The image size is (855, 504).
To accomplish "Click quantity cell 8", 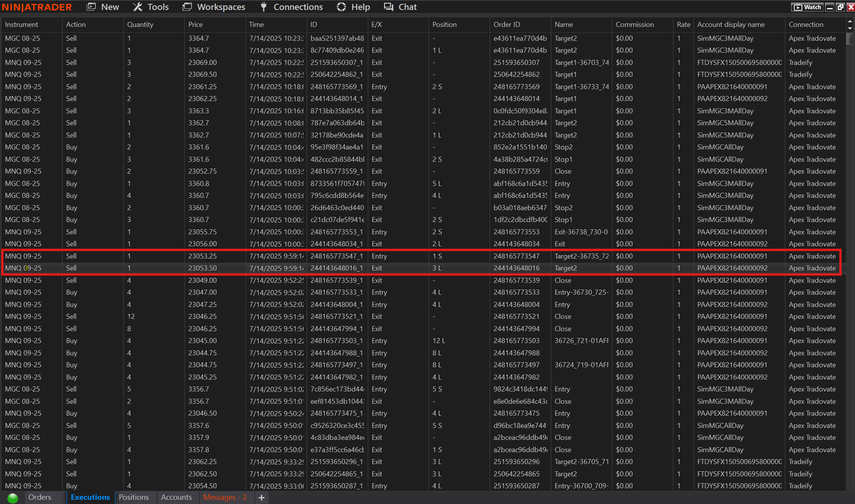I will pyautogui.click(x=154, y=329).
